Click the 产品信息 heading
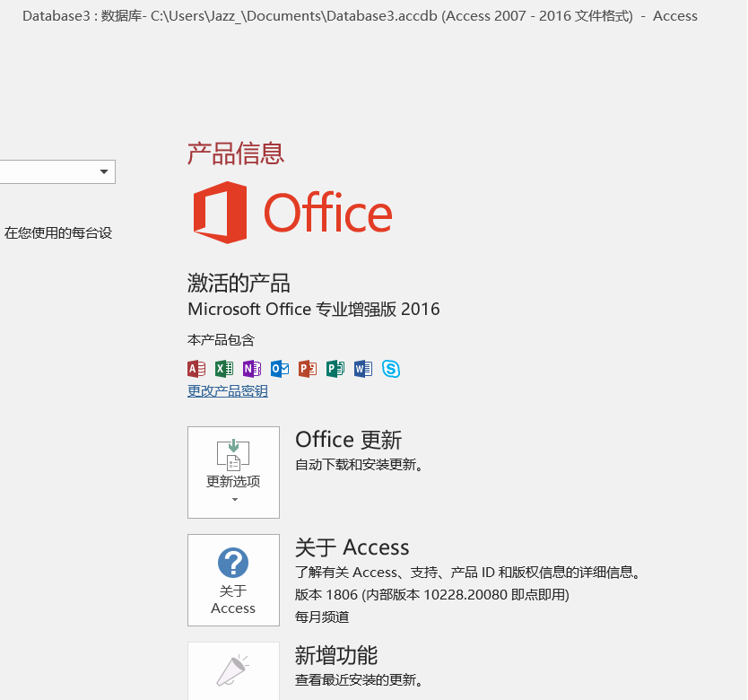The image size is (748, 700). coord(236,153)
